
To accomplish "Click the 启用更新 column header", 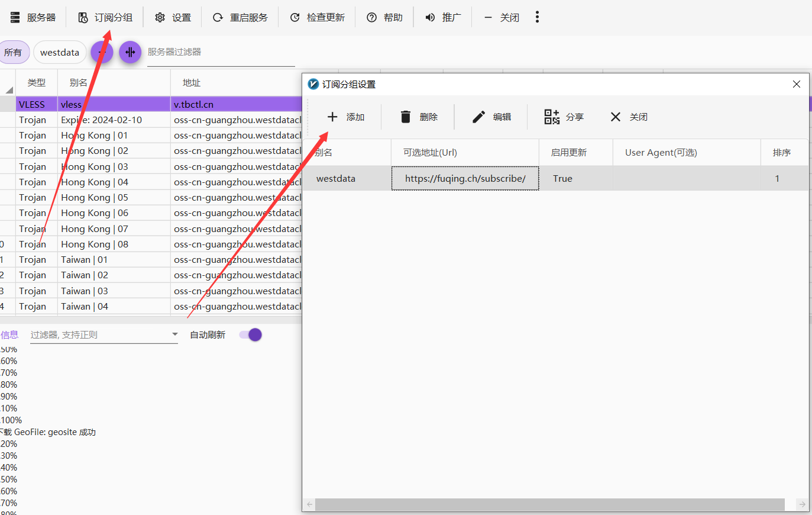I will pos(576,153).
